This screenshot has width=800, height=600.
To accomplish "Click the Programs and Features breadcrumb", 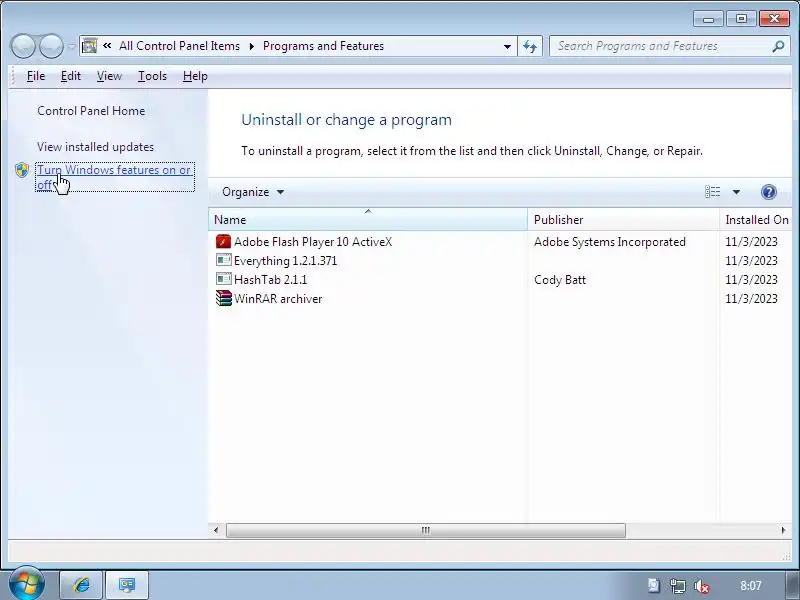I will point(323,46).
